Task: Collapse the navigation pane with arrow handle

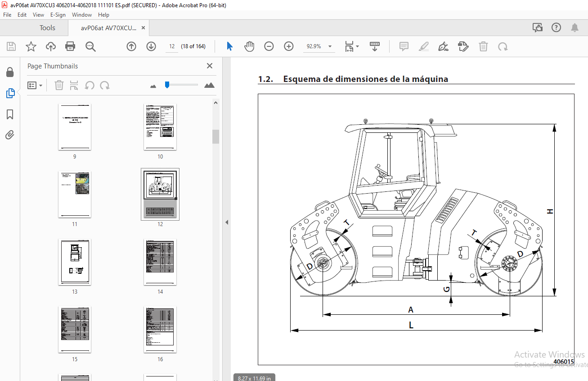Action: click(227, 222)
